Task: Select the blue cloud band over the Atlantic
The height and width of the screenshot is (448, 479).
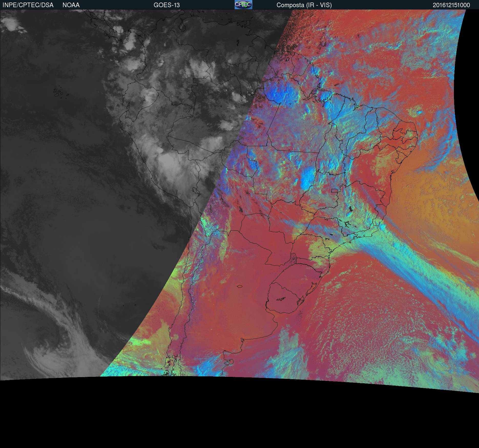Action: pos(420,279)
